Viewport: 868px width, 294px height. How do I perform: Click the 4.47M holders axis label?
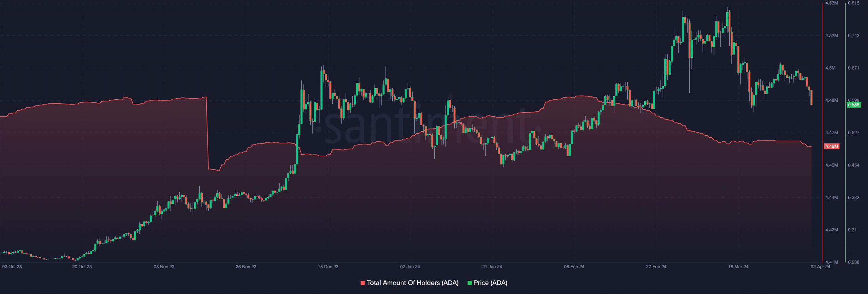click(831, 133)
